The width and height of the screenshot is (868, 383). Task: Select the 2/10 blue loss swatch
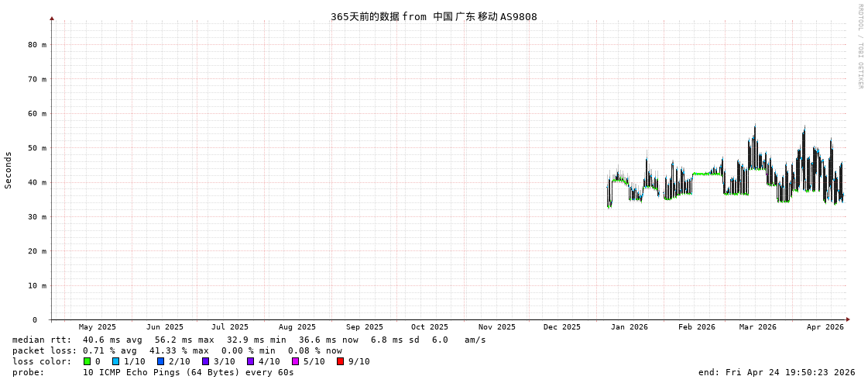click(x=160, y=361)
